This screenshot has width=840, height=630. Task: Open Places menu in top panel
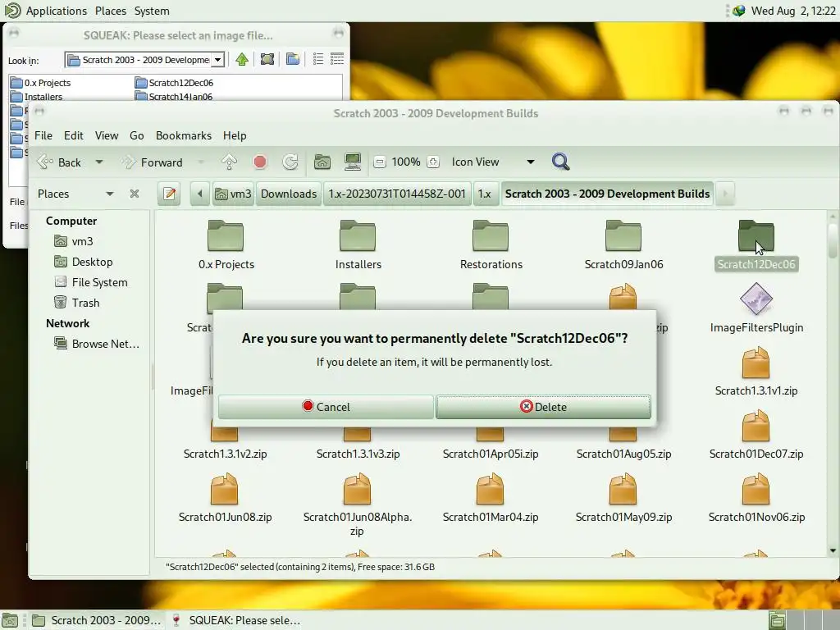[111, 11]
